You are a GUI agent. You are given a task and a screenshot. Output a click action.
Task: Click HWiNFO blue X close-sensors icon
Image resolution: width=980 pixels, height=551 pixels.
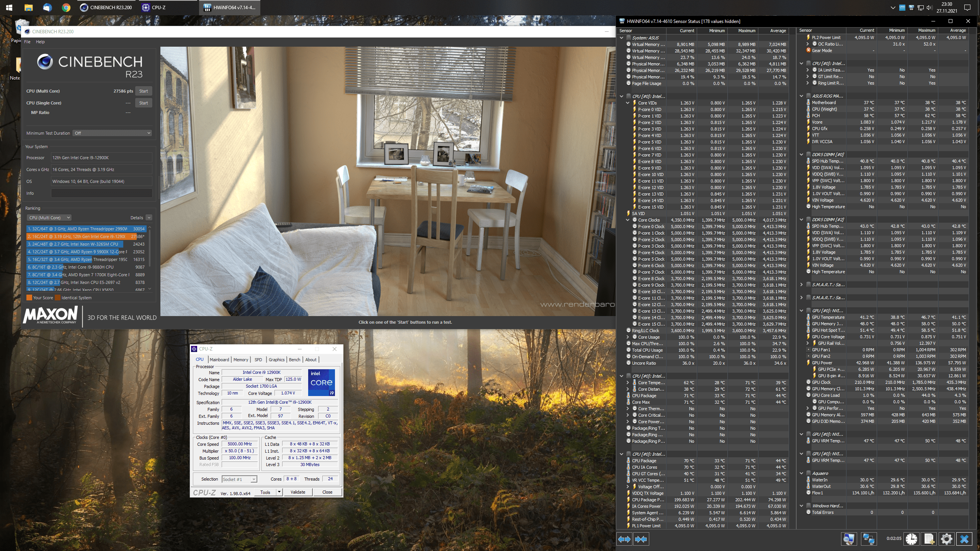tap(964, 539)
